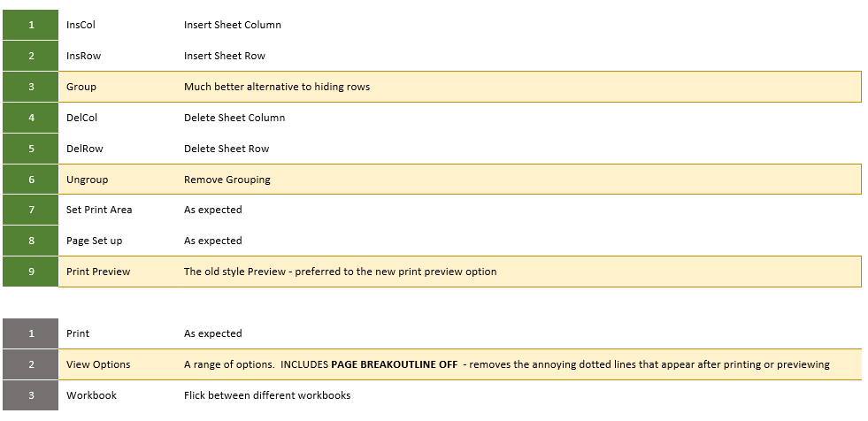This screenshot has height=421, width=868.
Task: Select the 'Insert Sheet Column' description
Action: pos(233,25)
